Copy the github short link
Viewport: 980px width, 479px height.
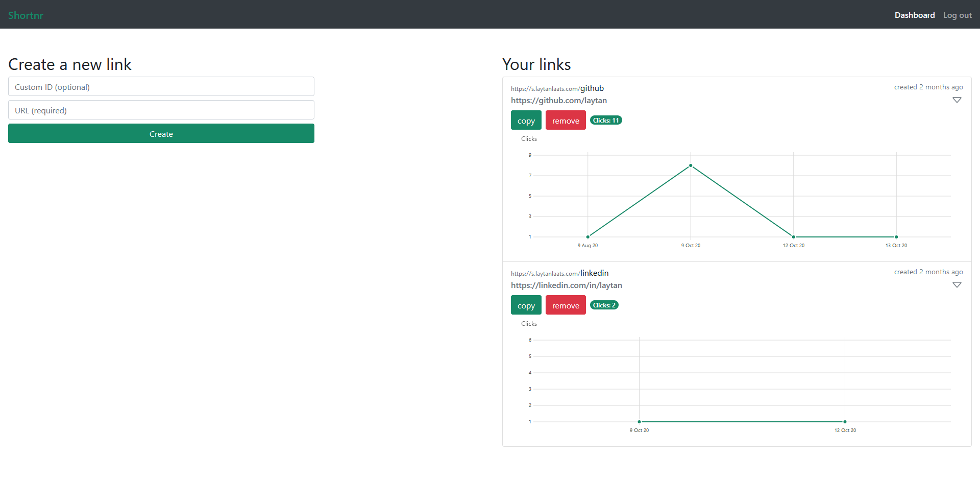(526, 121)
